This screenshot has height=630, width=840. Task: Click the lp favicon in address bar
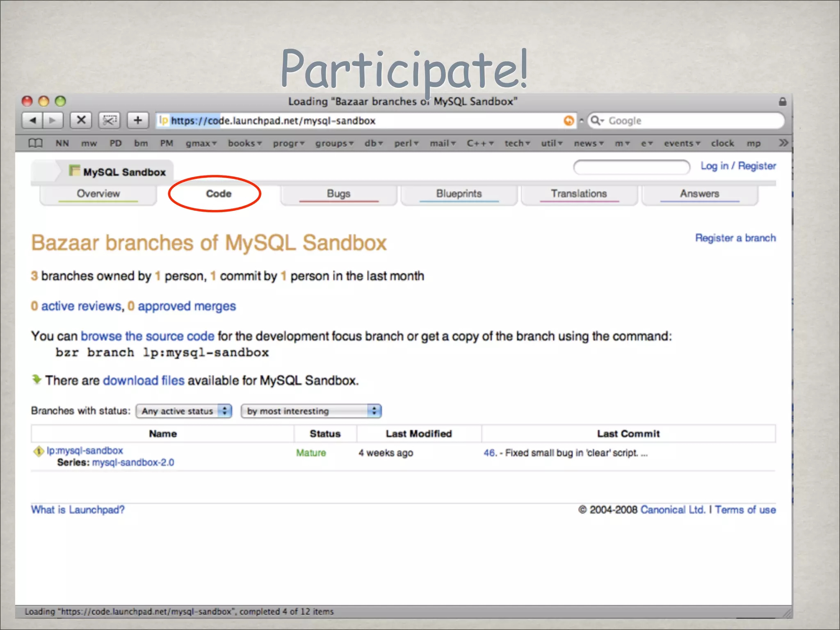pyautogui.click(x=164, y=120)
